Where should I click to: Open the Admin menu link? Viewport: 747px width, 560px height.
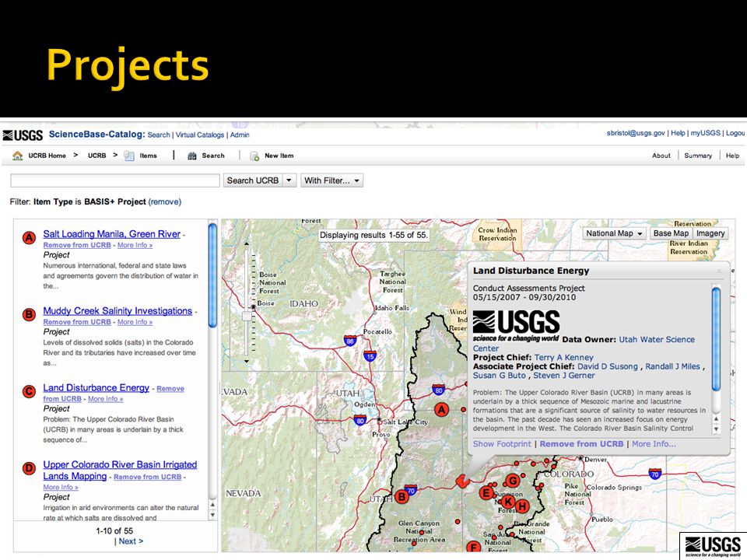(240, 135)
